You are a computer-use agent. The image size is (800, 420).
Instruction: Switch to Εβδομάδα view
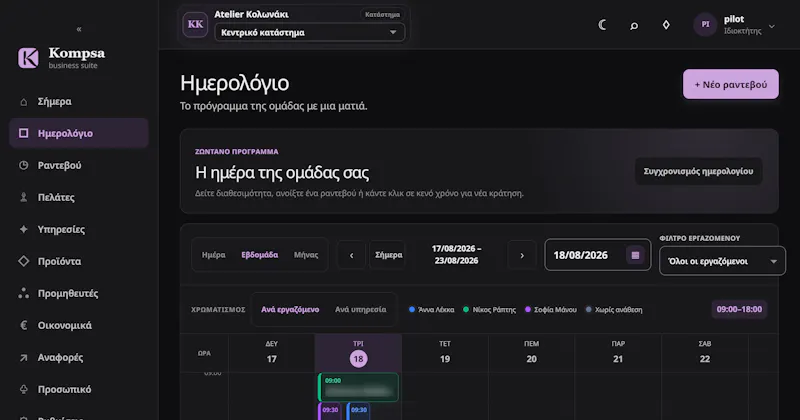pyautogui.click(x=260, y=255)
